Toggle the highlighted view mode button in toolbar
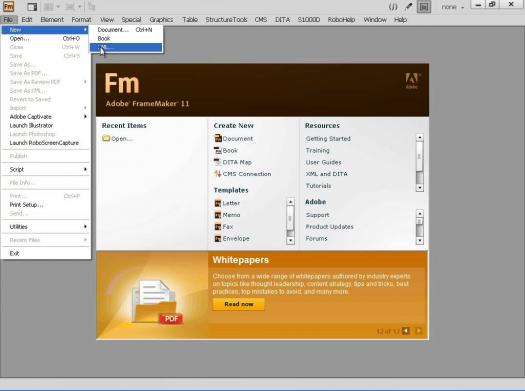 424,7
